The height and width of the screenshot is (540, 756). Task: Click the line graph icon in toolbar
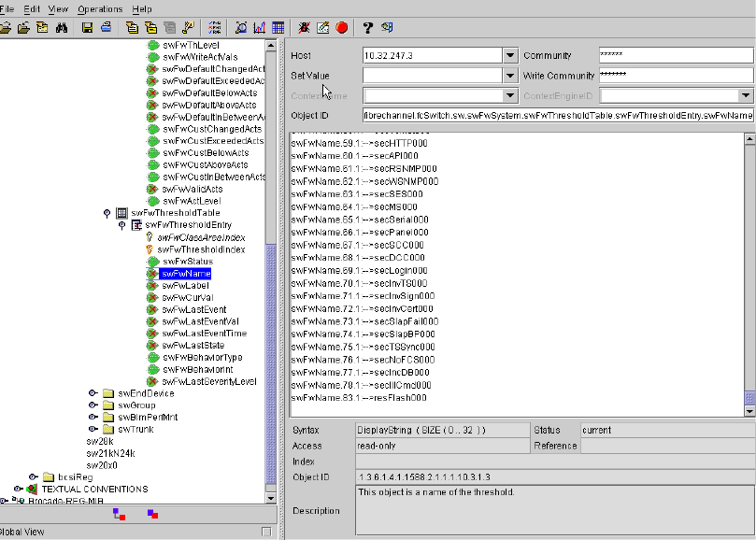pyautogui.click(x=259, y=28)
